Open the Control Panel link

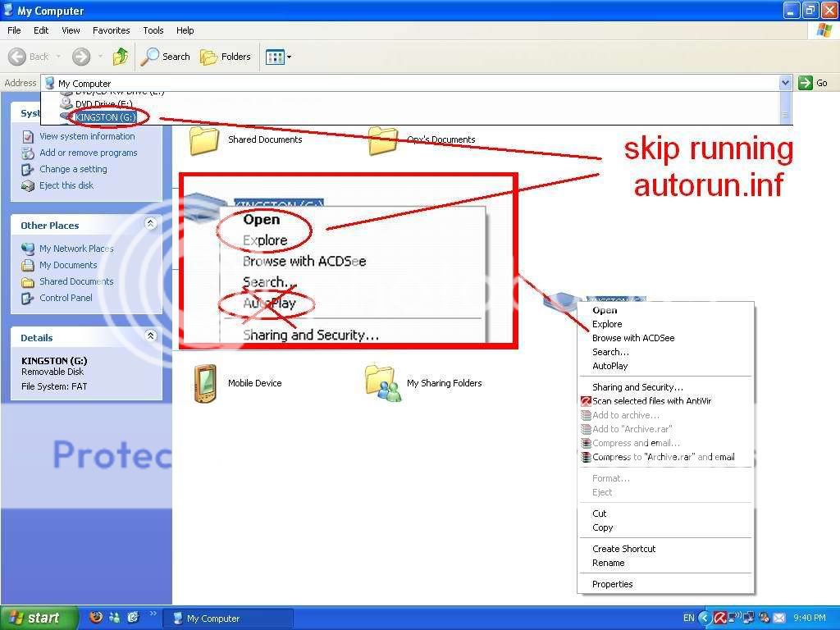point(66,298)
